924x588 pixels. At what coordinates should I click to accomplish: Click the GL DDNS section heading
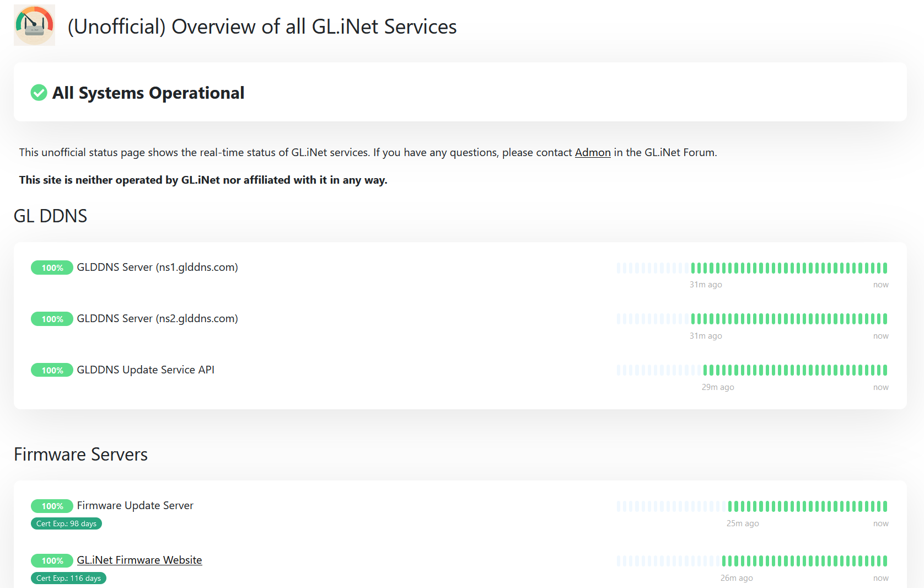point(50,216)
